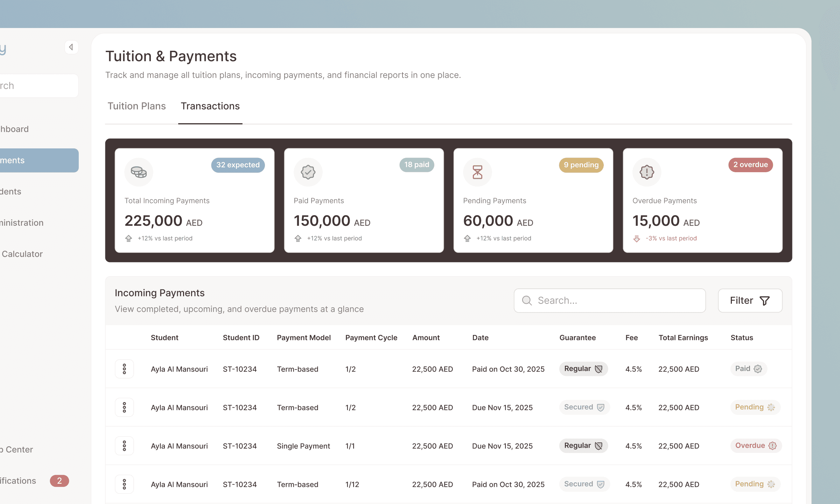
Task: Click the coins icon on Total Incoming card
Action: pyautogui.click(x=139, y=172)
